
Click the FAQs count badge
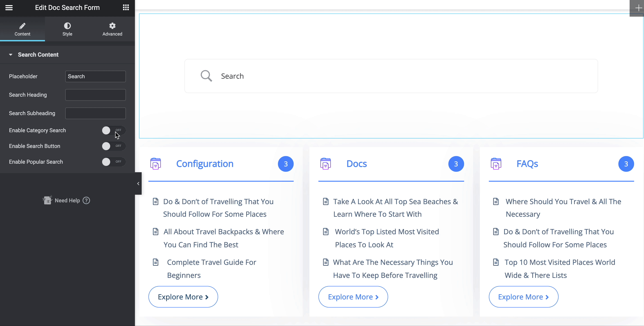[x=626, y=164]
